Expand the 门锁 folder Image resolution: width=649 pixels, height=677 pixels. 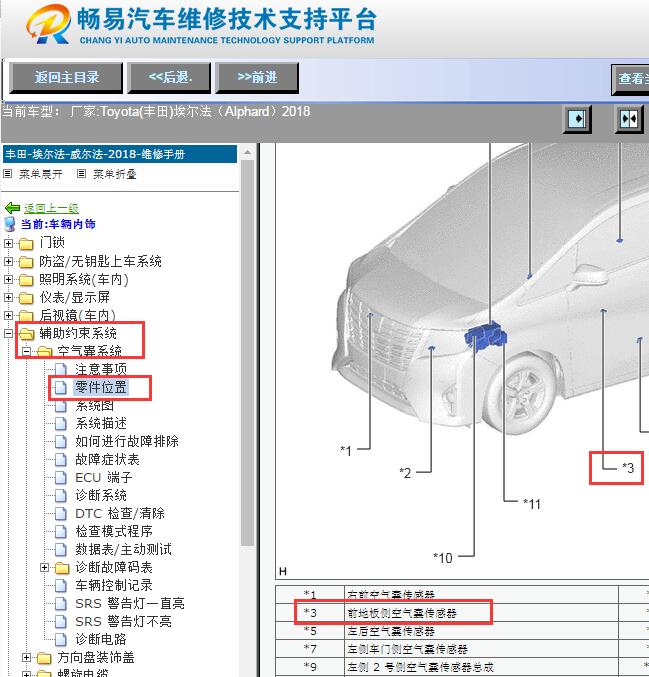[8, 243]
